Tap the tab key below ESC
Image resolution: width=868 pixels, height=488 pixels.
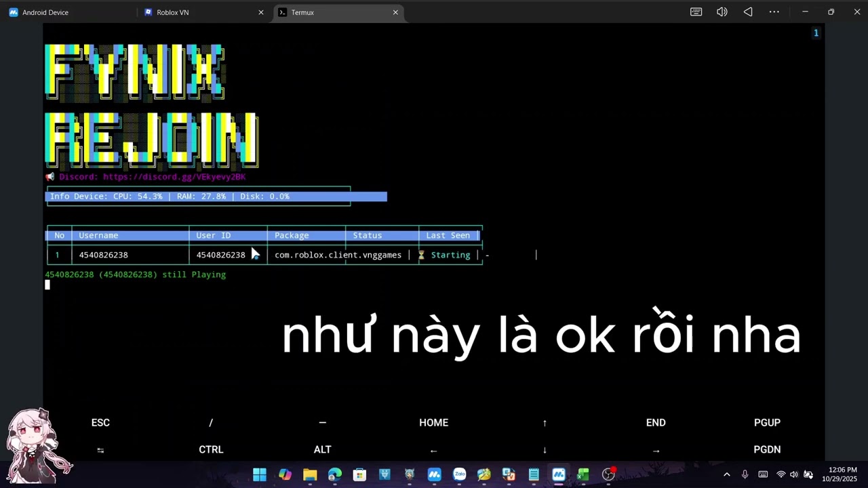point(100,449)
